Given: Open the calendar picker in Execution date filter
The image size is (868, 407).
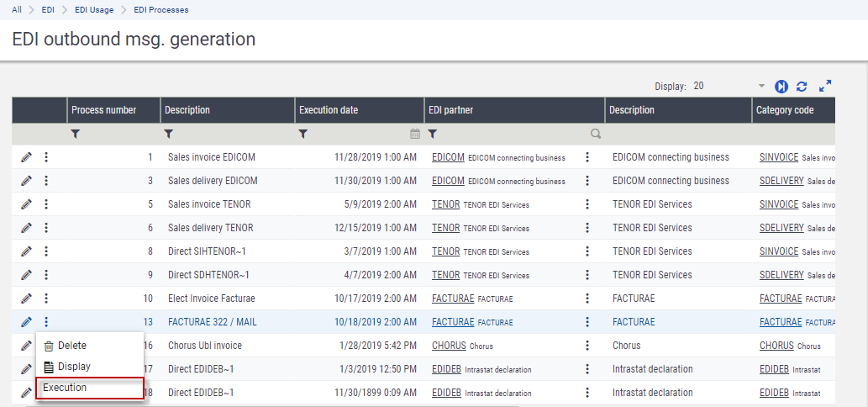Looking at the screenshot, I should tap(414, 134).
